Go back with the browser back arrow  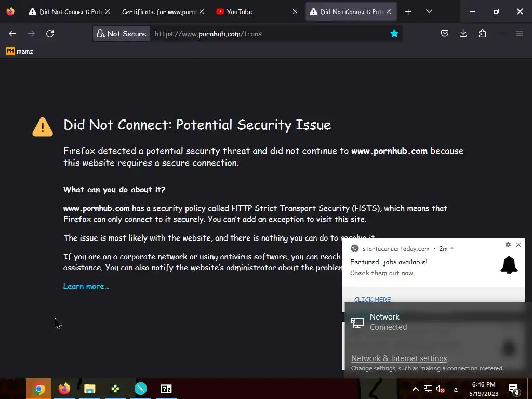coord(12,34)
